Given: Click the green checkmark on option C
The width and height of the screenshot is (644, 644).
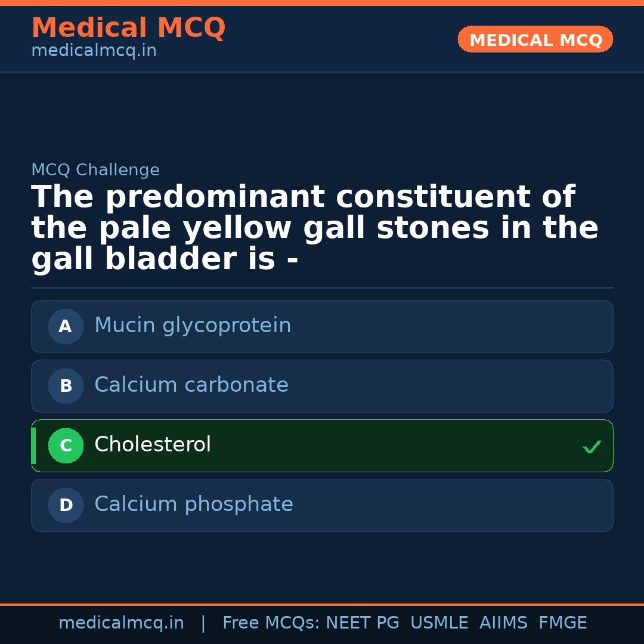Looking at the screenshot, I should point(592,446).
